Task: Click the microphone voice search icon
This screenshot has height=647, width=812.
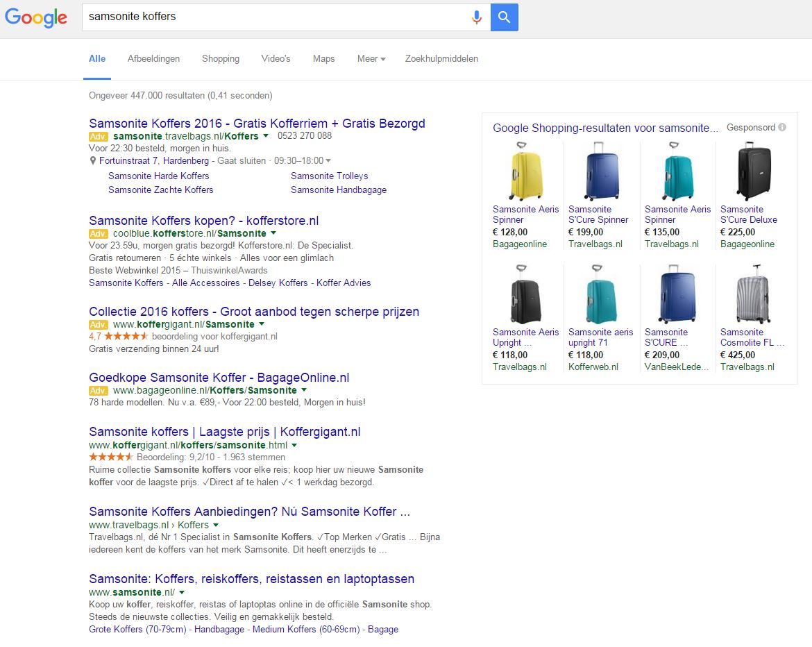Action: coord(476,17)
